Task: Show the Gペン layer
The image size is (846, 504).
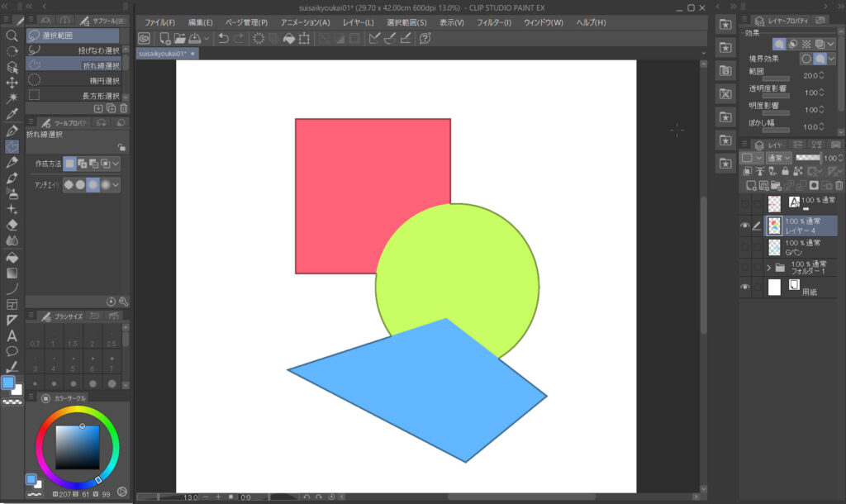Action: [744, 247]
